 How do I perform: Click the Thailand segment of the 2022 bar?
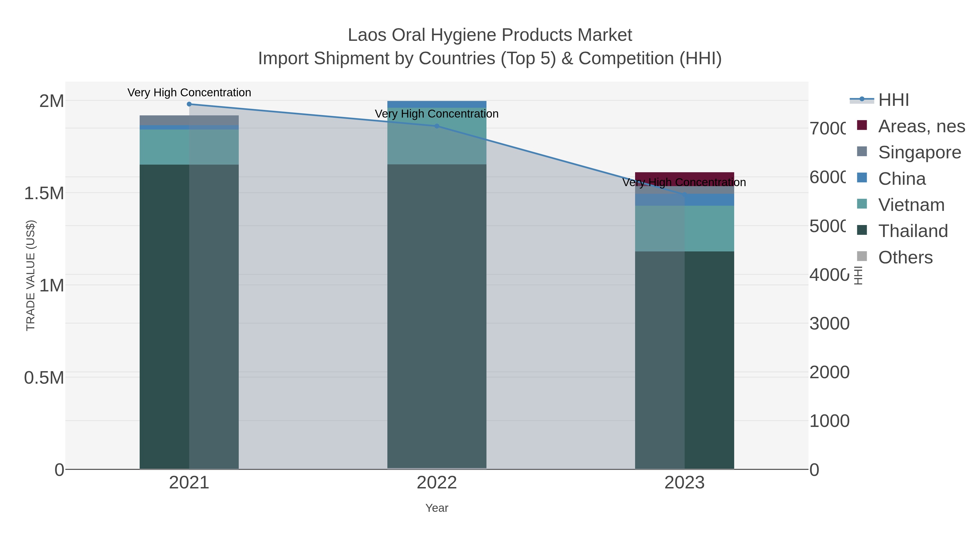(x=437, y=316)
